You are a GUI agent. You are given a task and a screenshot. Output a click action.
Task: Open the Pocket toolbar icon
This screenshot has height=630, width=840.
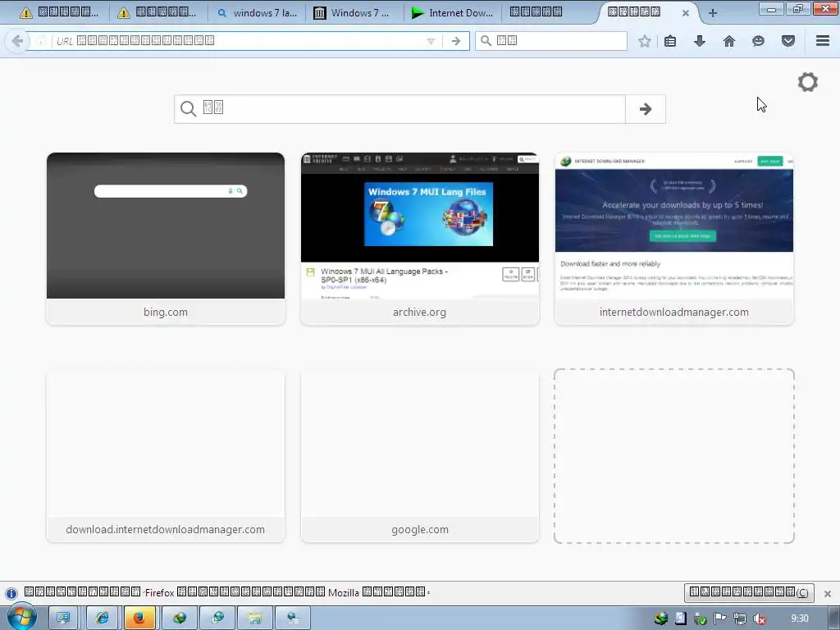click(x=788, y=41)
